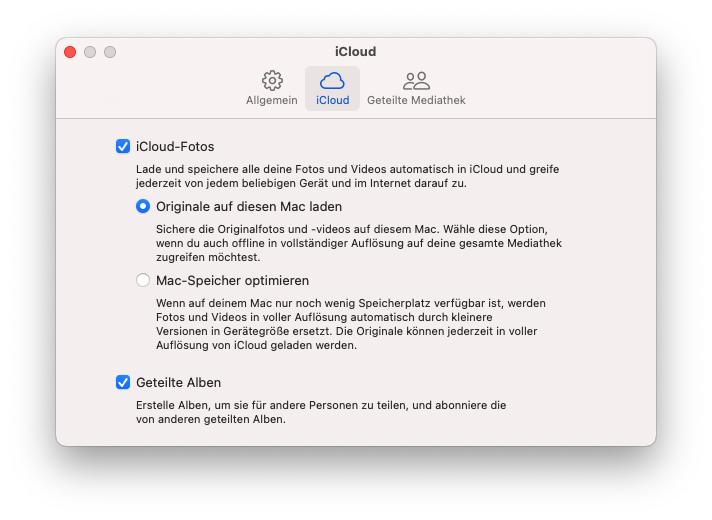The image size is (712, 520).
Task: Close the iCloud window with red button
Action: tap(70, 52)
